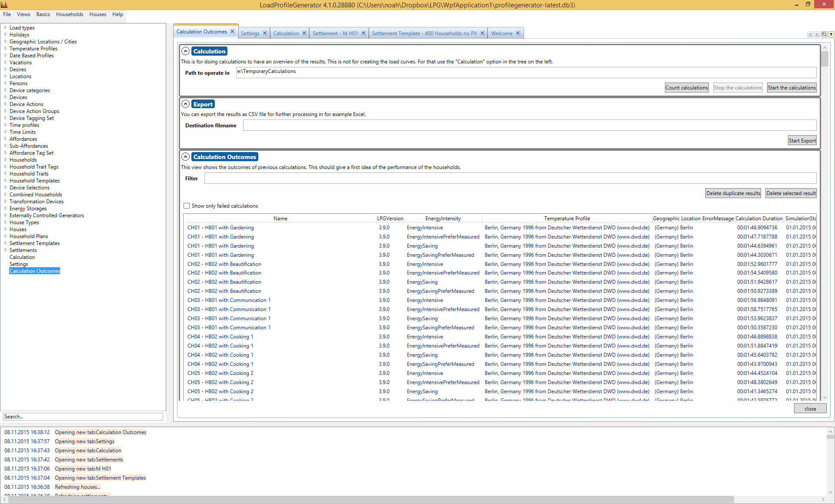This screenshot has width=835, height=504.
Task: Expand Settlements tree node
Action: point(6,250)
